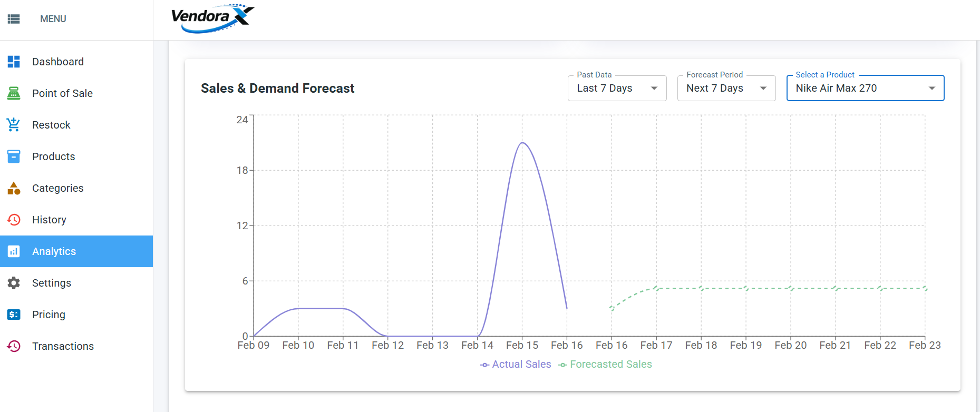Open the Restock page
Viewport: 980px width, 412px height.
point(76,125)
